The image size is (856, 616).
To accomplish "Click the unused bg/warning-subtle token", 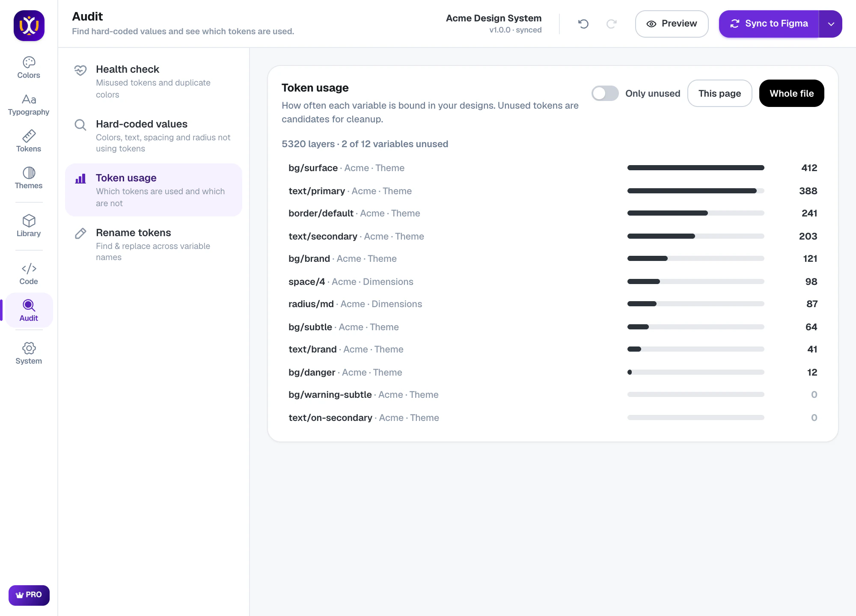I will click(330, 394).
